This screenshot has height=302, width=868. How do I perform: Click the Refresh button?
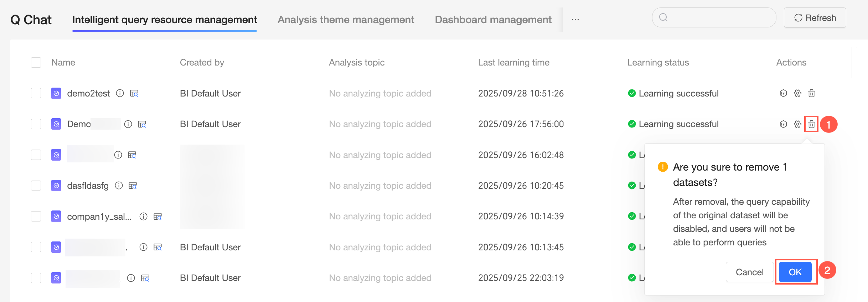coord(815,18)
